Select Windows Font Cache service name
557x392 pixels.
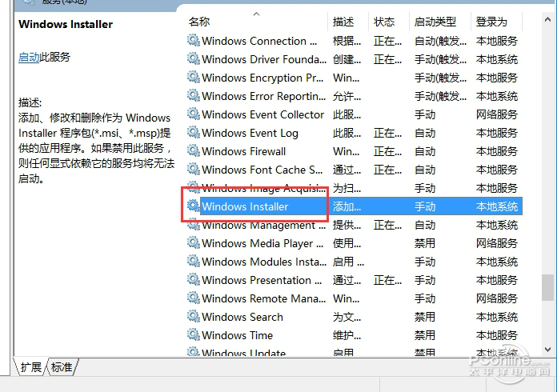[262, 170]
